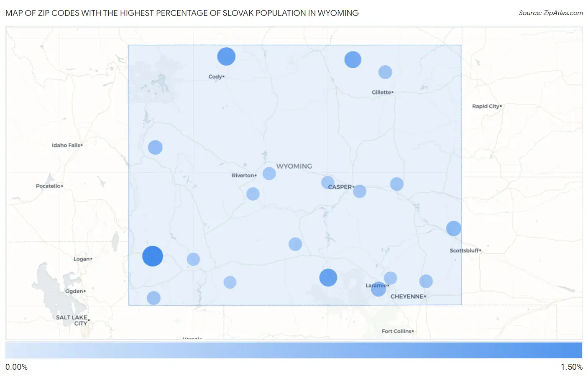
Task: Click the bubble left of Casper label
Action: (x=328, y=182)
